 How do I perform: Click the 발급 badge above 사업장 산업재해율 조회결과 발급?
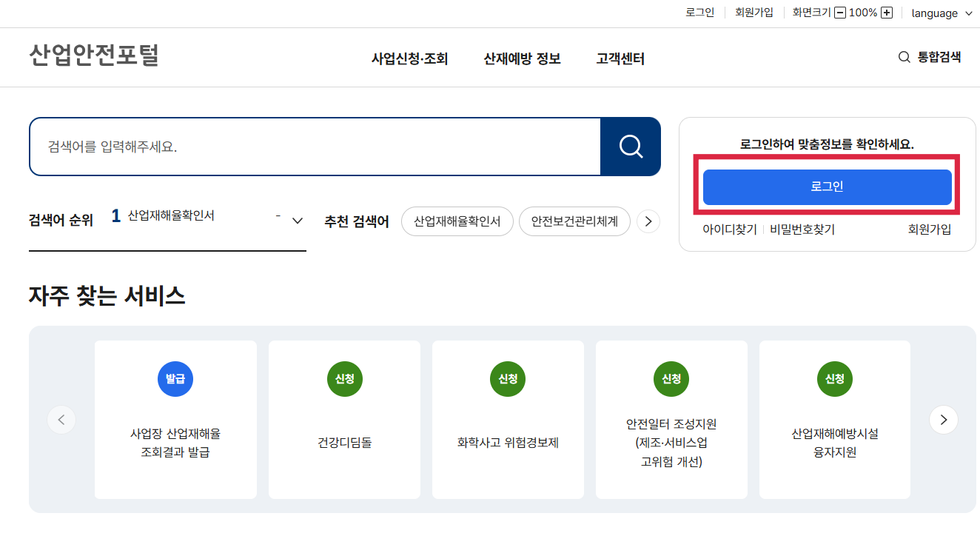(175, 378)
